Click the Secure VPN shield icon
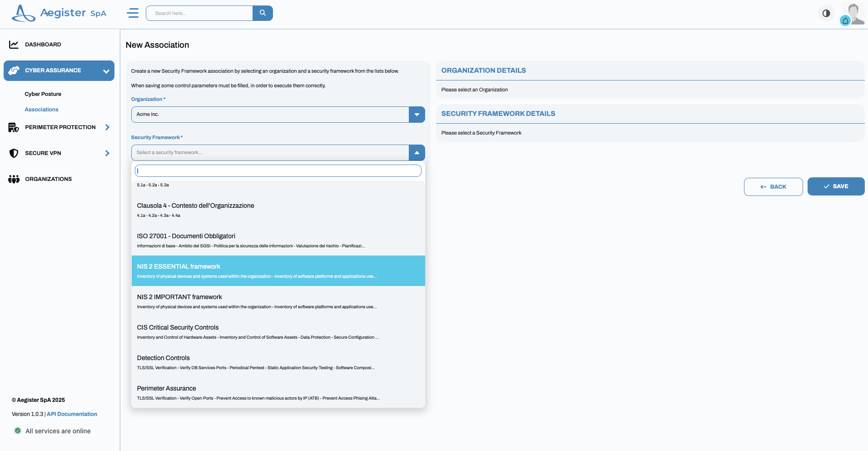The image size is (868, 451). click(x=14, y=153)
